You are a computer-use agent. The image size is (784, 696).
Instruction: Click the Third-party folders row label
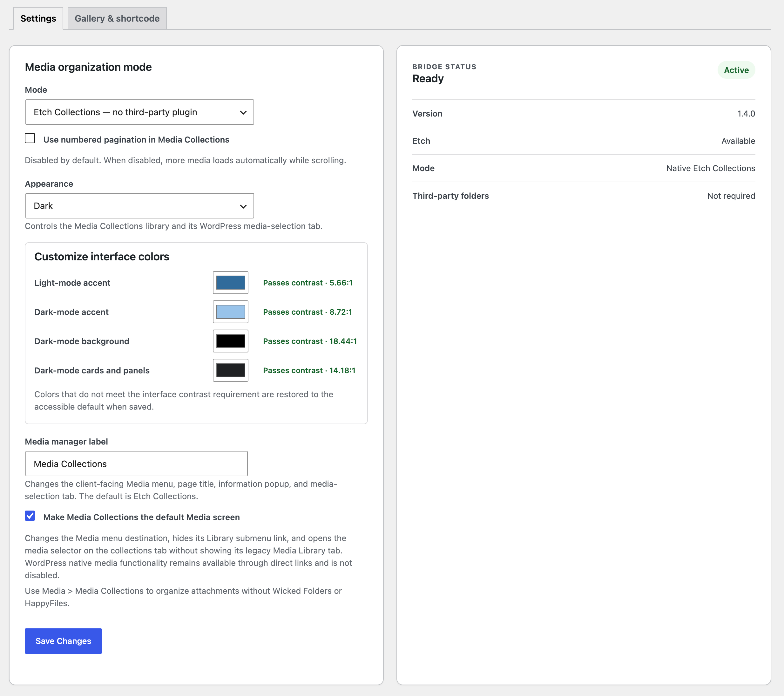click(x=450, y=196)
